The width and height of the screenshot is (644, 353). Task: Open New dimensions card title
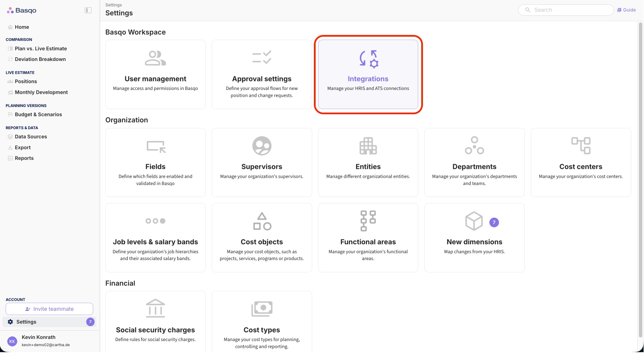[474, 242]
